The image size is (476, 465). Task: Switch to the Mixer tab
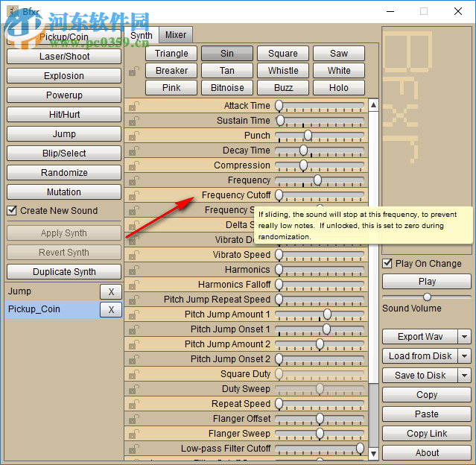pyautogui.click(x=176, y=34)
